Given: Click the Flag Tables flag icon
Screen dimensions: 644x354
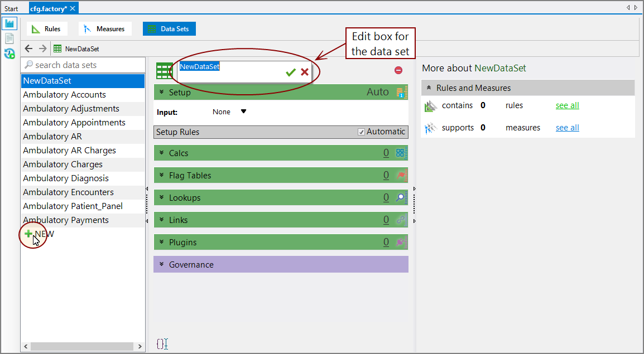Looking at the screenshot, I should [402, 175].
